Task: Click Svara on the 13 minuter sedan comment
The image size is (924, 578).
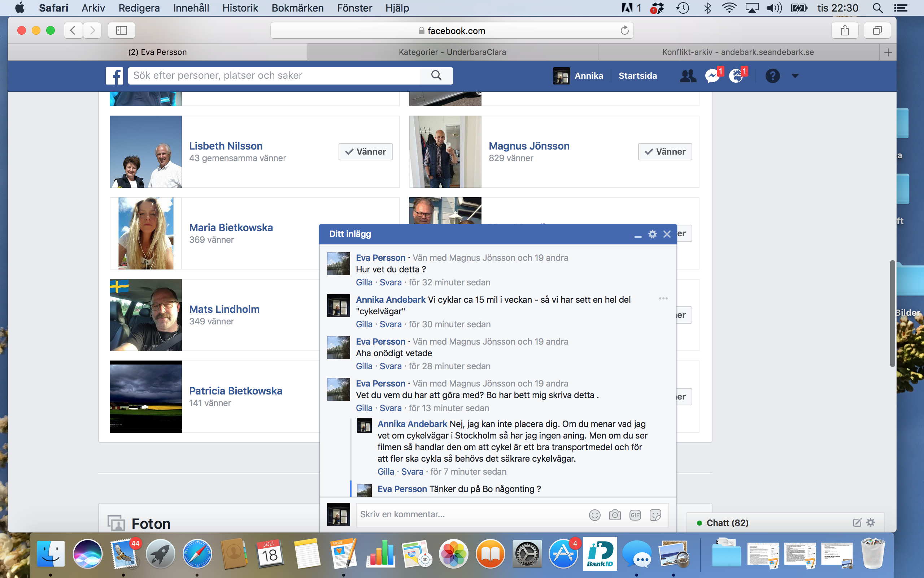Action: click(390, 408)
